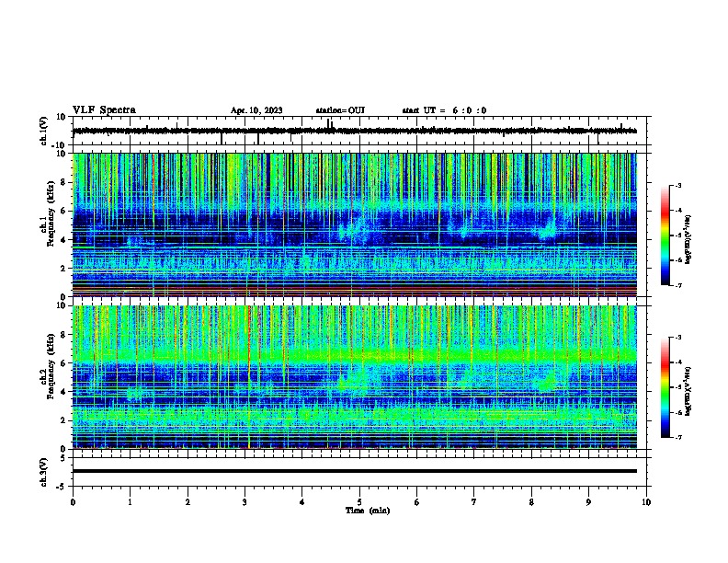Click the "8" kHz tick on ch.1 frequency axis
Viewport: 728px width, 563px height.
point(63,182)
